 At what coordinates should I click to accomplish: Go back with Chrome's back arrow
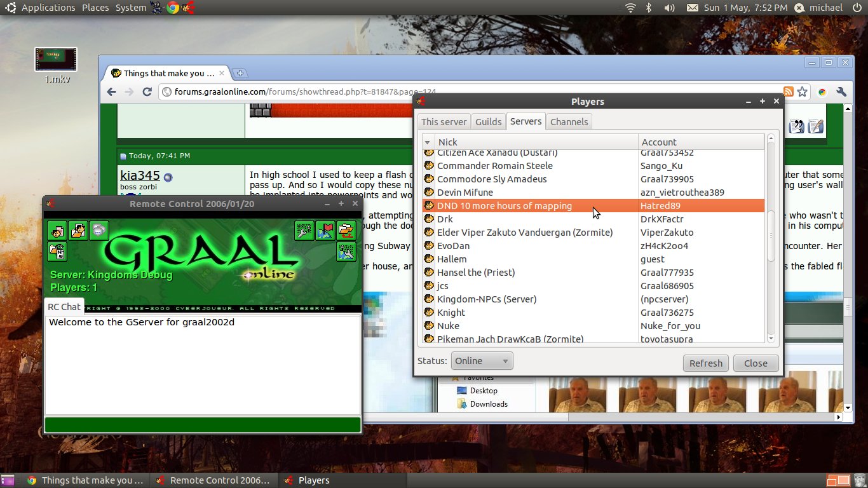(x=111, y=91)
